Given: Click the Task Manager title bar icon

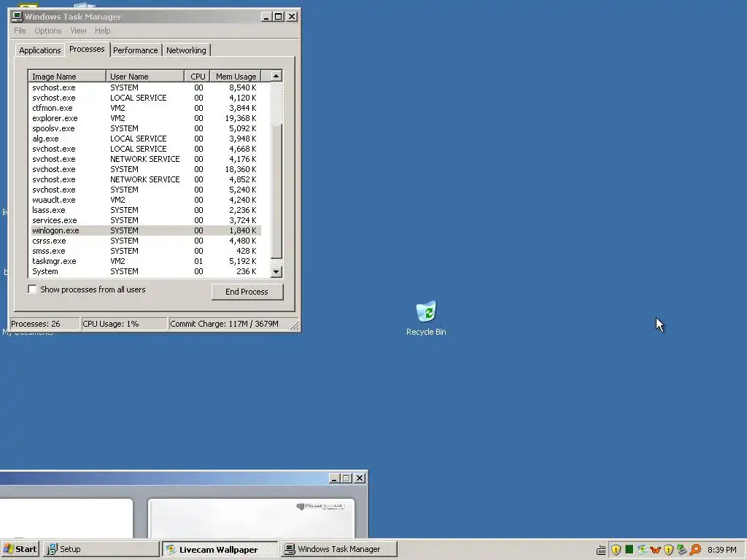Looking at the screenshot, I should (x=18, y=17).
